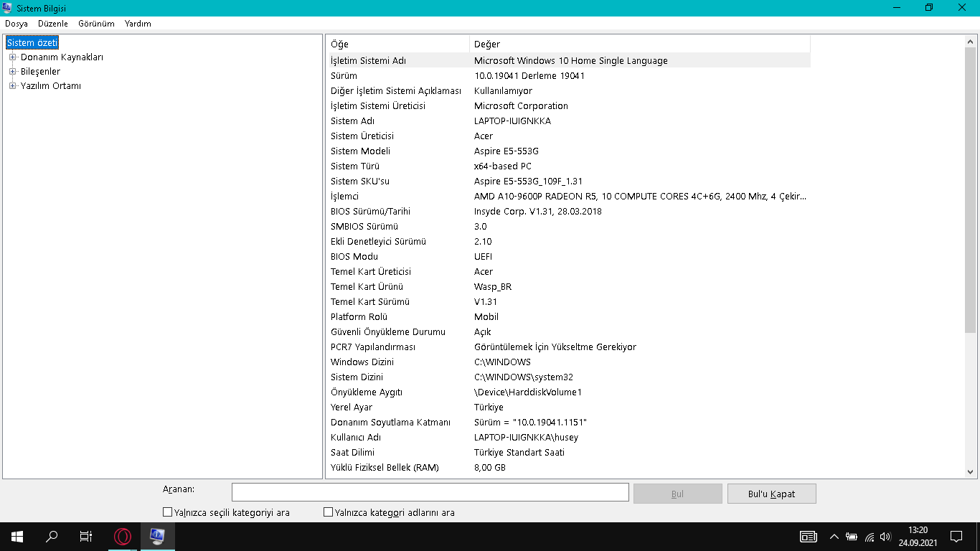This screenshot has width=980, height=551.
Task: Select the Yerel Ayar row label
Action: (352, 408)
